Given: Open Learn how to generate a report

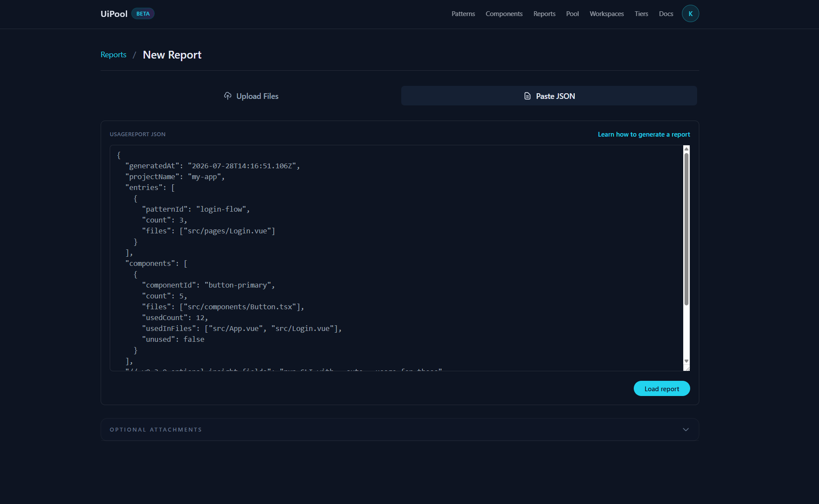Looking at the screenshot, I should pyautogui.click(x=644, y=134).
